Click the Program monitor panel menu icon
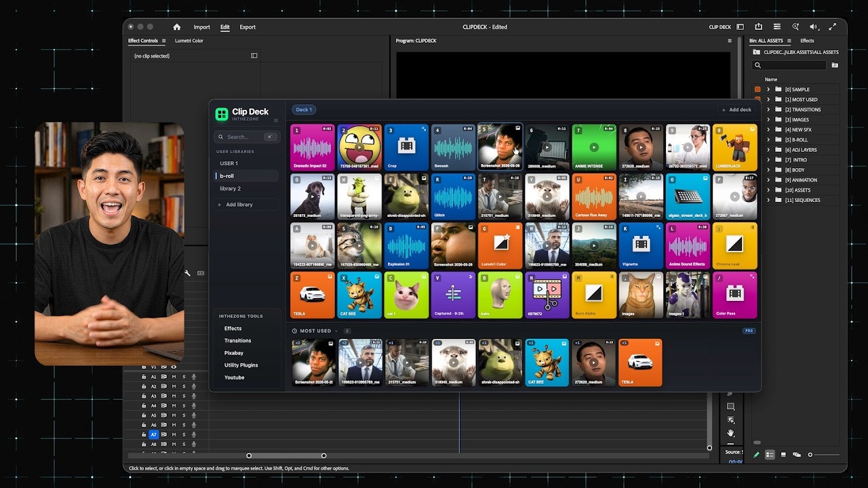868x488 pixels. click(x=730, y=41)
